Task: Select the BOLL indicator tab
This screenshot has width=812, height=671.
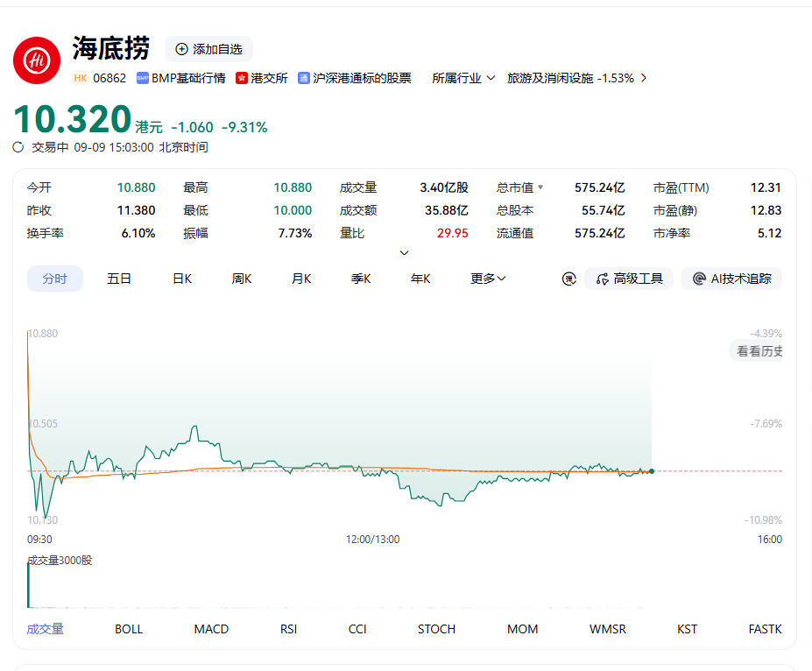Action: coord(129,629)
